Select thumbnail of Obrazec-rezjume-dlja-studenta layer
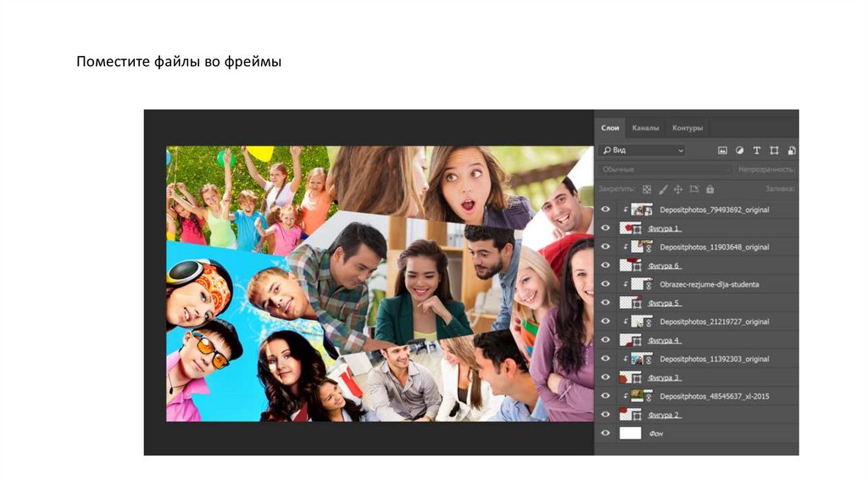868x487 pixels. [x=642, y=284]
